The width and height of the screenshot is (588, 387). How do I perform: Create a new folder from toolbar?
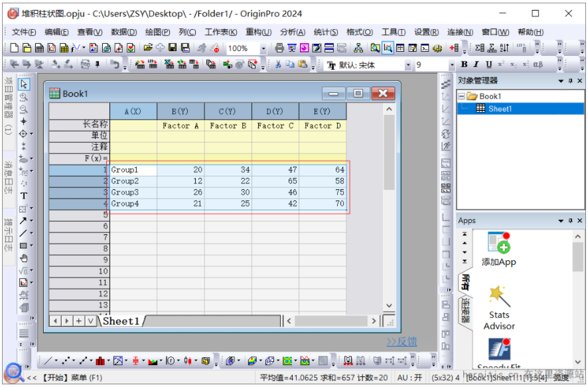click(x=27, y=48)
